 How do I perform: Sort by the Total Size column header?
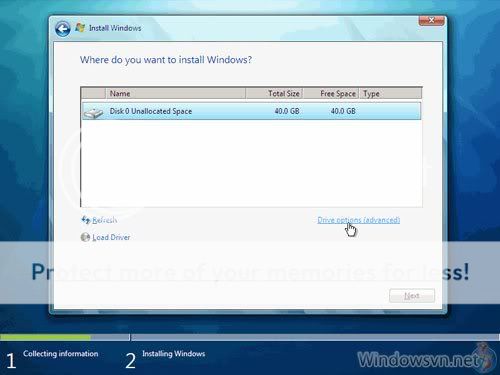pos(274,94)
